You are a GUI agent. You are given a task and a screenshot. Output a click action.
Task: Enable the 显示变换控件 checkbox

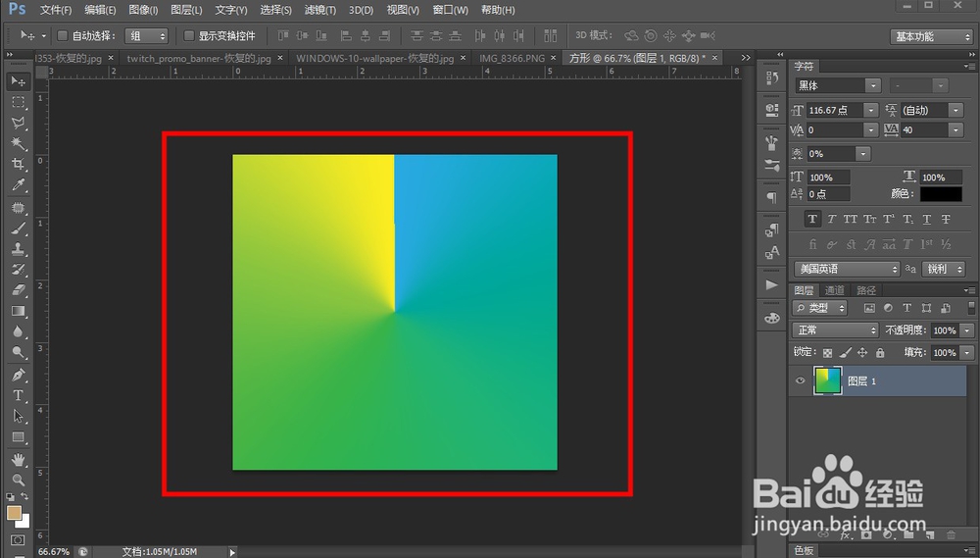coord(189,35)
